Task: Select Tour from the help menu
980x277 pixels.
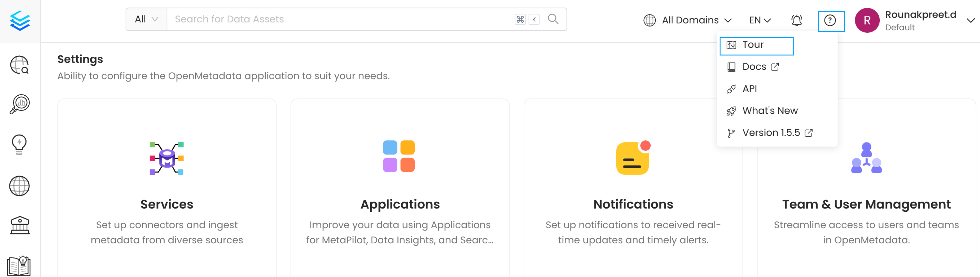Action: click(x=753, y=45)
